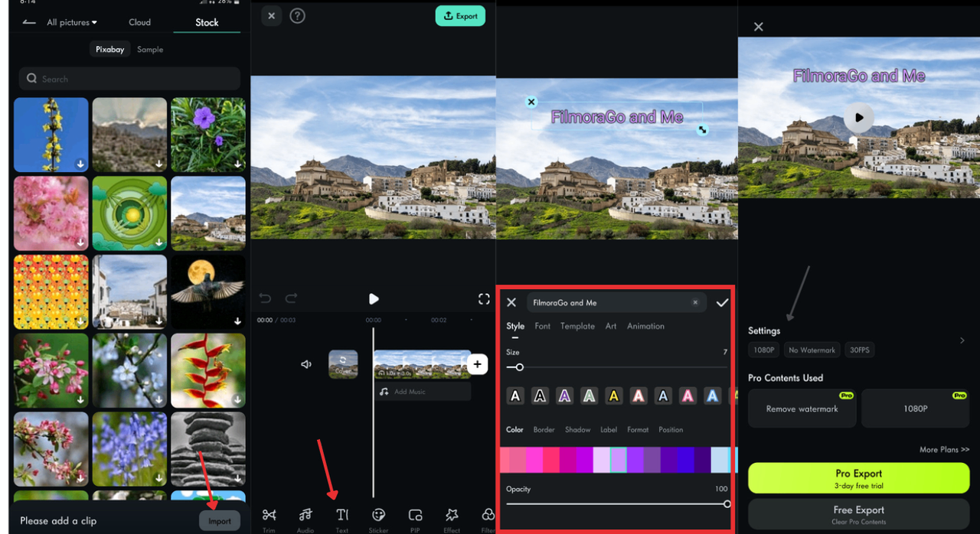The width and height of the screenshot is (980, 534).
Task: Open the All pictures dropdown
Action: (72, 22)
